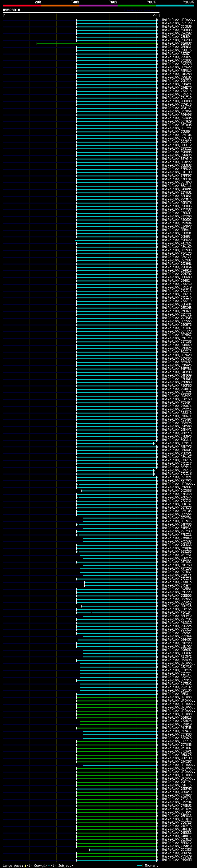This screenshot has width=197, height=868.
Task: Click the query end position 293
Action: point(155,15)
